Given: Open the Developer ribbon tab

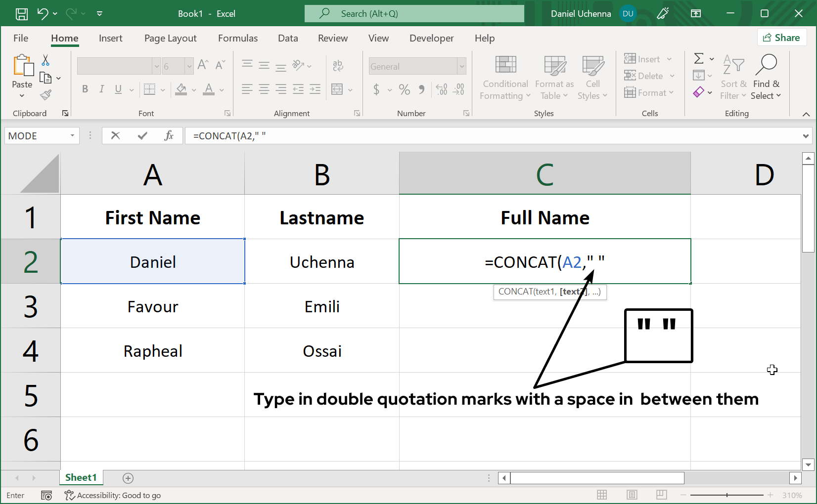Looking at the screenshot, I should 431,38.
